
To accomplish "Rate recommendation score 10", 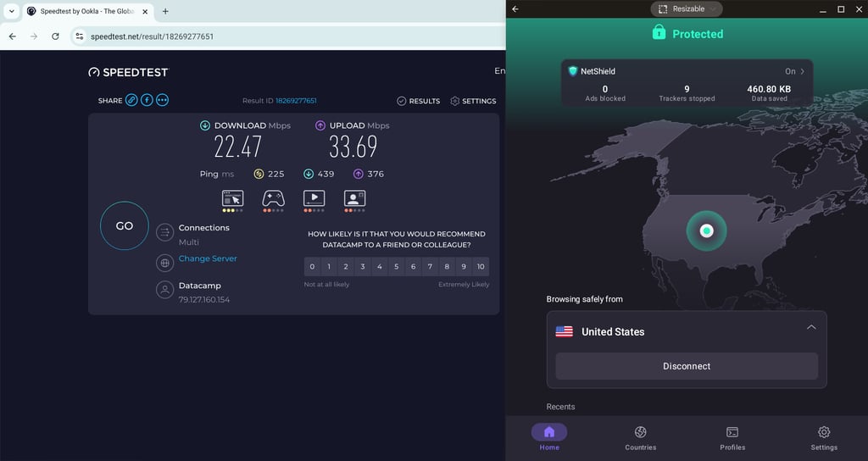I will click(481, 267).
